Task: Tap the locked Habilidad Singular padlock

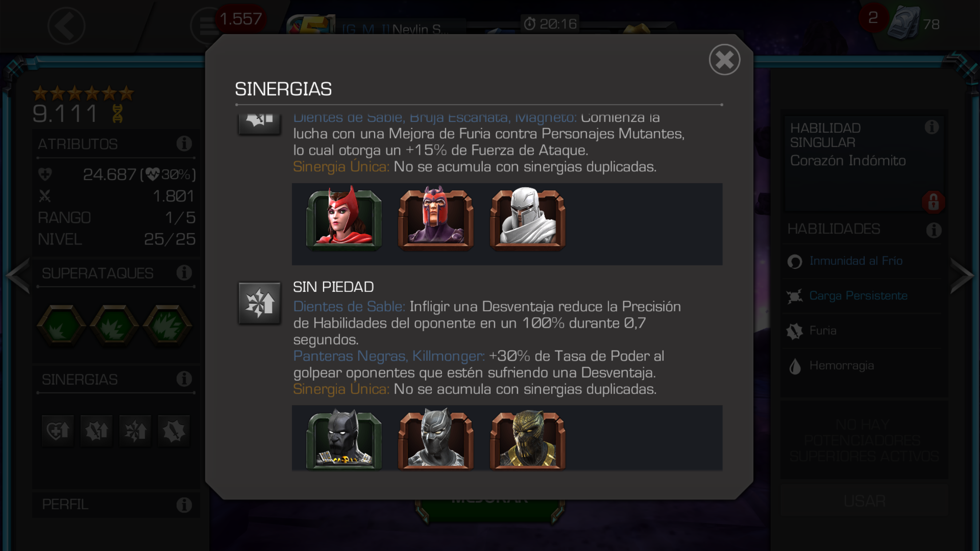Action: pos(933,202)
